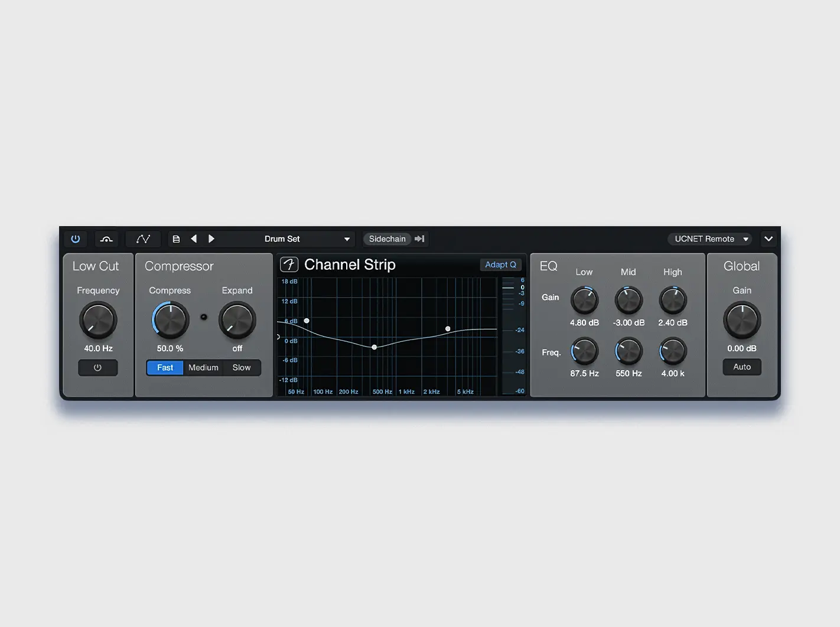Click the compressor curve icon in the toolbar
Screen dimensions: 840x627
[x=107, y=239]
